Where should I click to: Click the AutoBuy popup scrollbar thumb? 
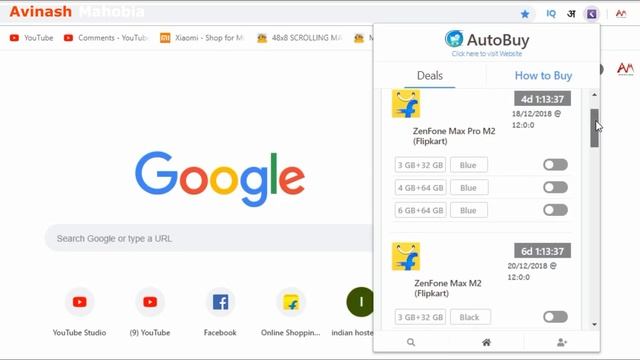pos(594,128)
